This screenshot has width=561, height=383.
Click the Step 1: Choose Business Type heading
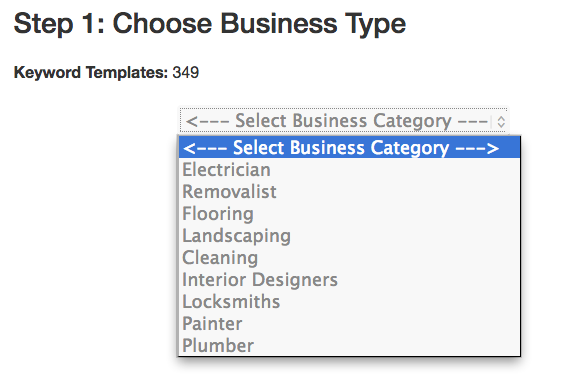click(x=210, y=24)
